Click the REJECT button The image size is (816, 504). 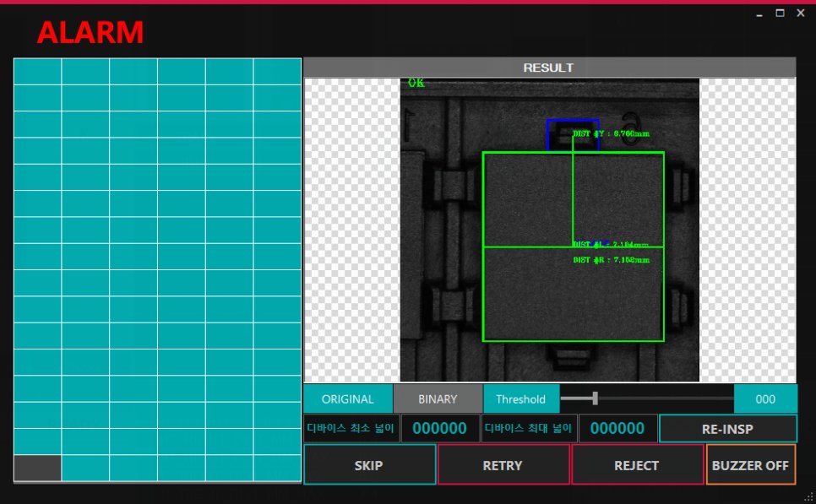(637, 465)
